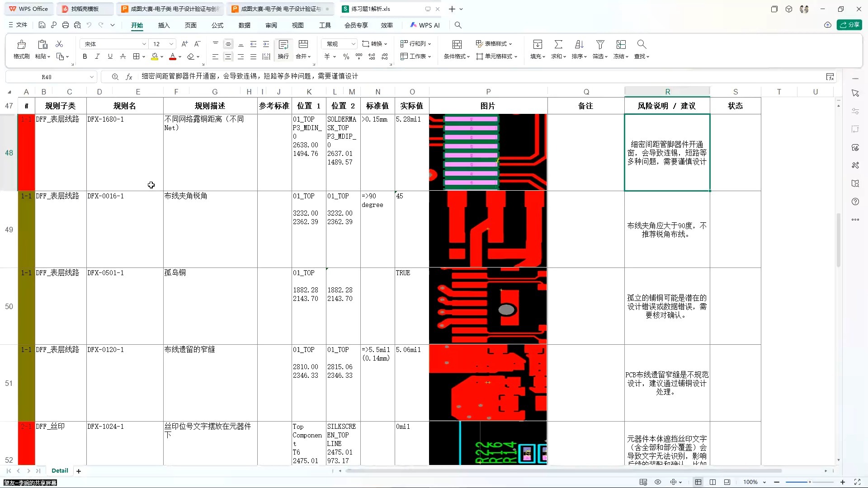The width and height of the screenshot is (868, 488).
Task: Toggle bold formatting
Action: click(x=85, y=56)
